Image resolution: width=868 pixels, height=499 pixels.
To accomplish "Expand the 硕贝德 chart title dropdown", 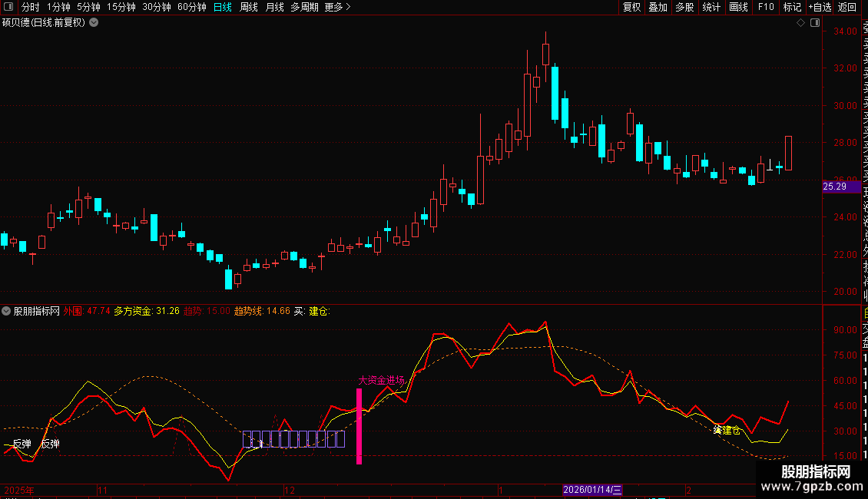I will tap(94, 23).
